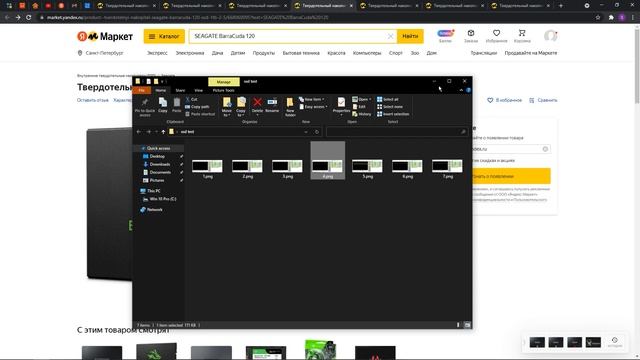640x360 pixels.
Task: Select the 5.png thumbnail
Action: [367, 166]
